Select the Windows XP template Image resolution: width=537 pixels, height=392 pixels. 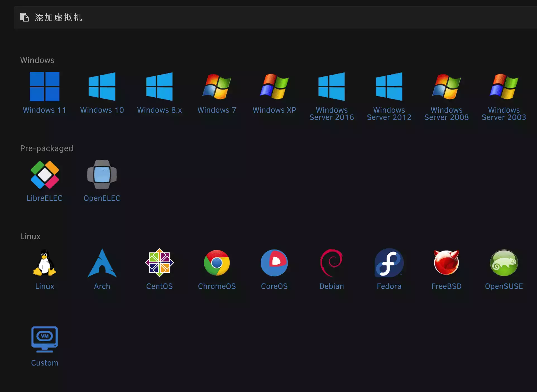pos(274,86)
